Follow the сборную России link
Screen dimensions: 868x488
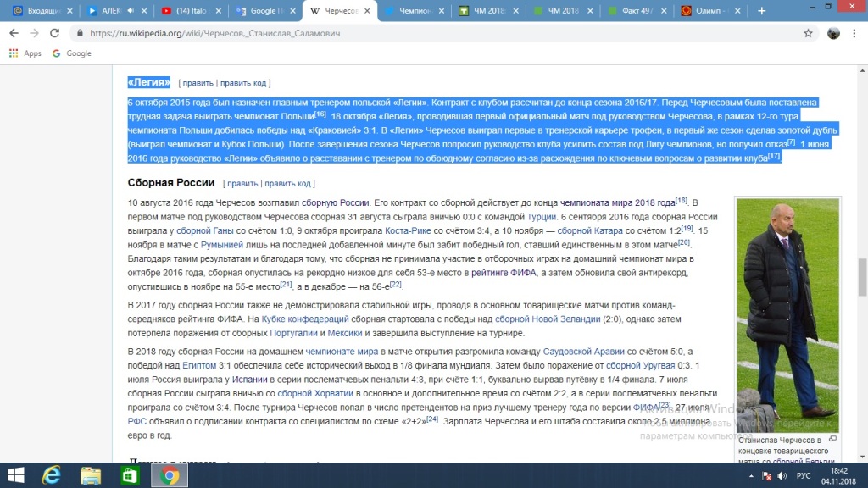[x=335, y=202]
